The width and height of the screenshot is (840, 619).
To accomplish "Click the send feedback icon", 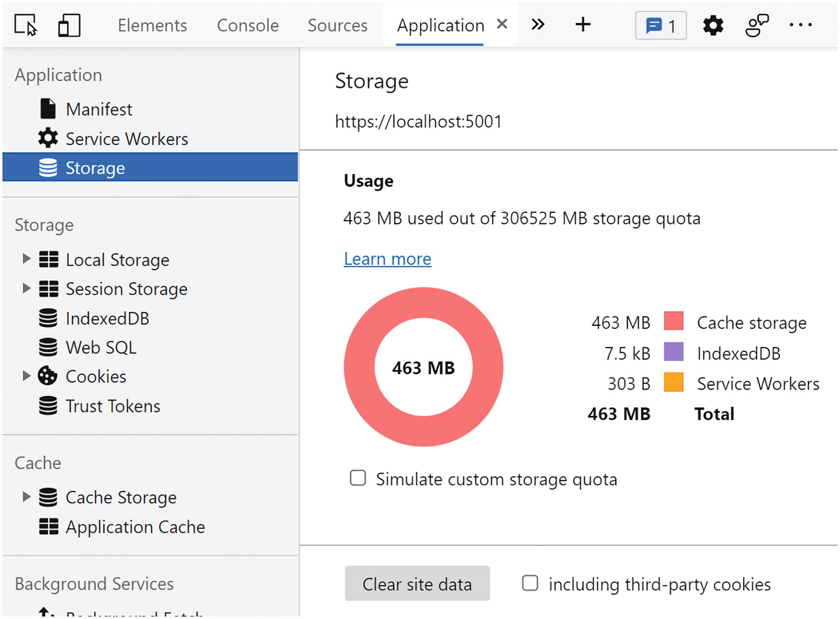I will pyautogui.click(x=757, y=25).
